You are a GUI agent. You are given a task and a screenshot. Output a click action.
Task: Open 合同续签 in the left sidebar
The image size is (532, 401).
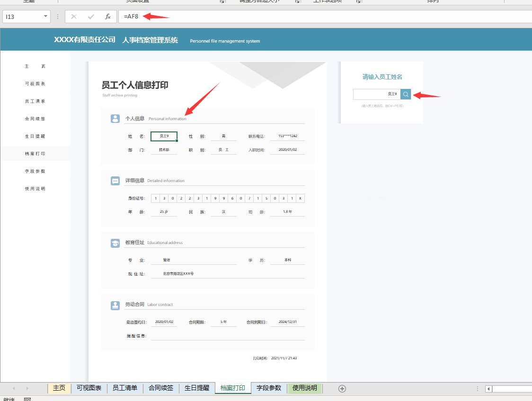point(35,119)
